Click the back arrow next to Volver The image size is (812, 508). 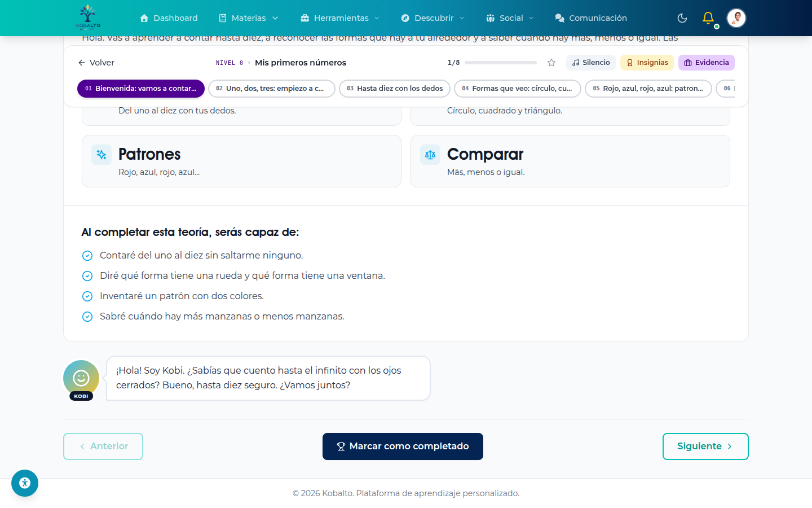pyautogui.click(x=82, y=63)
